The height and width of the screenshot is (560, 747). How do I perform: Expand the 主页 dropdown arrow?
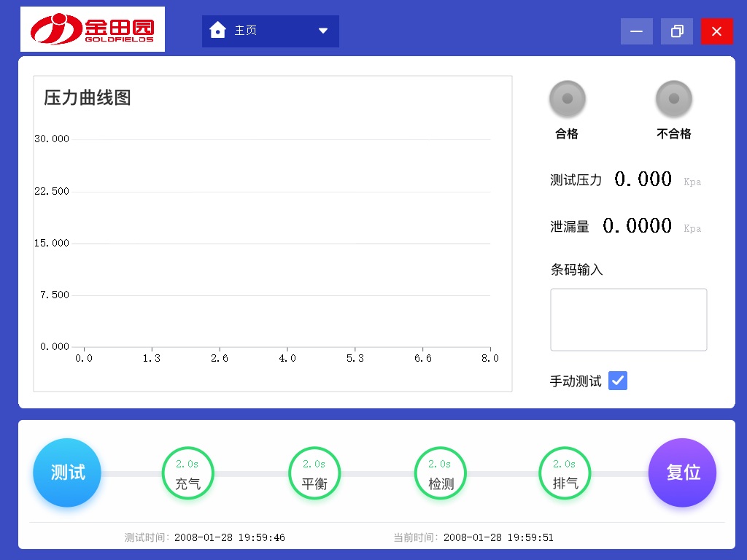[x=323, y=31]
